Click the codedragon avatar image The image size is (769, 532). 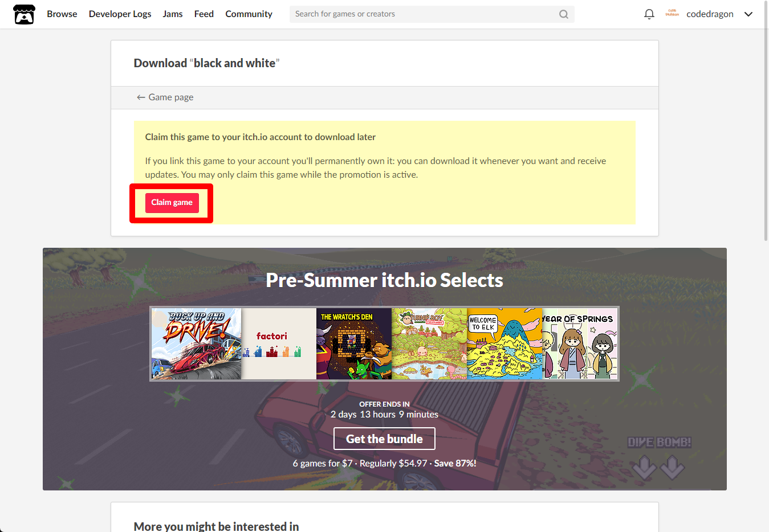point(672,14)
